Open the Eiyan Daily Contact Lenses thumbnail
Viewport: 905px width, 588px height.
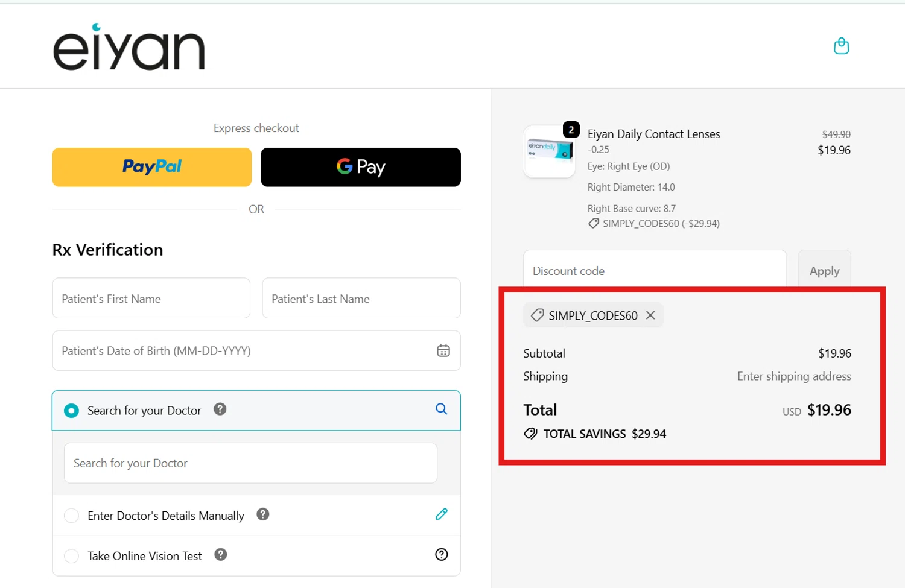[550, 151]
